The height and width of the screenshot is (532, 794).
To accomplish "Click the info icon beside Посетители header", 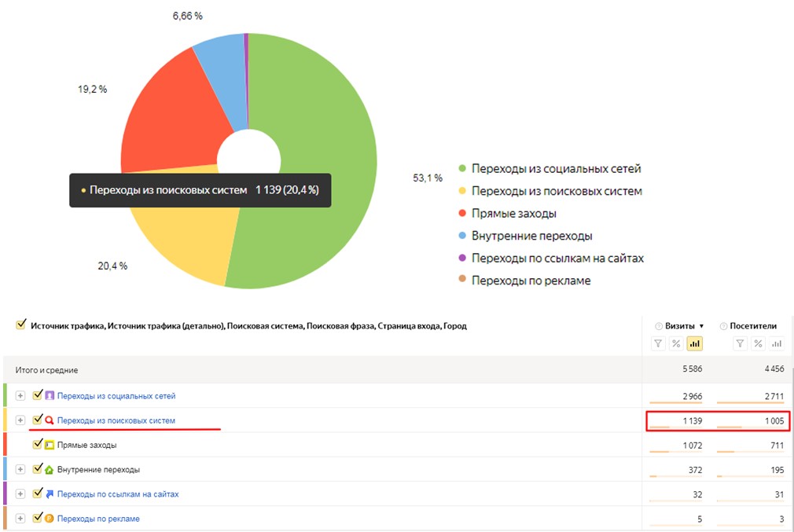I will [x=723, y=326].
